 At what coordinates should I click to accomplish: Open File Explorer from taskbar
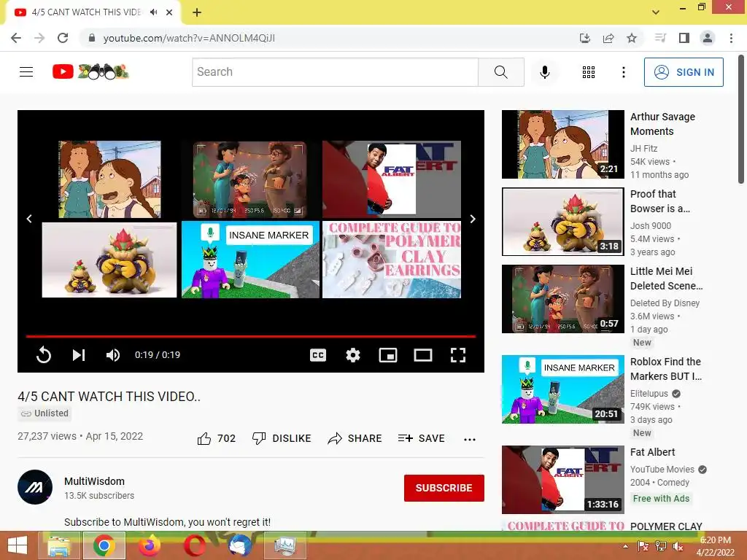pos(59,545)
